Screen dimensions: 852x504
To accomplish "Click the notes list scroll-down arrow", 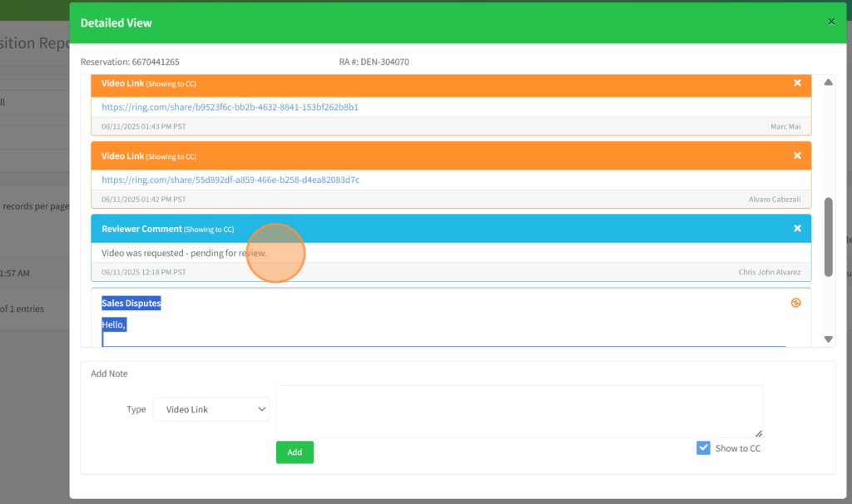I will (828, 338).
